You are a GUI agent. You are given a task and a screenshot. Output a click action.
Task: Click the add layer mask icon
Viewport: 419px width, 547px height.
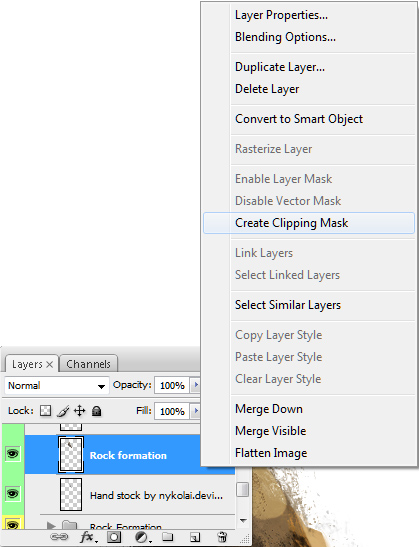pos(114,537)
